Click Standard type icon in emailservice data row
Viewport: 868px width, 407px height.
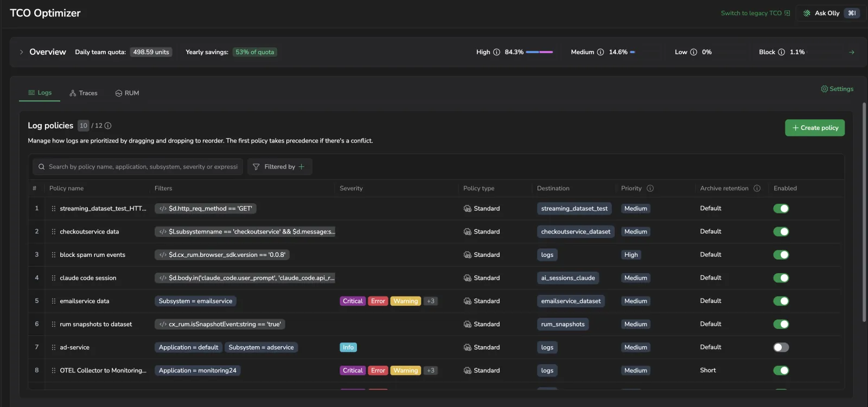468,301
